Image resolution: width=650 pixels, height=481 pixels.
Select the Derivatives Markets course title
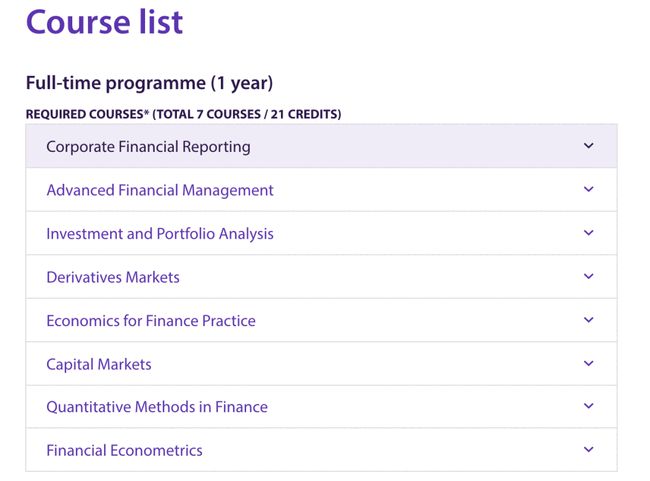113,277
